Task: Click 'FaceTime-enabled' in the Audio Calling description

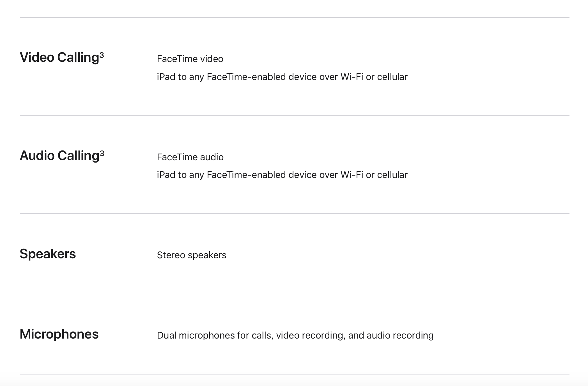Action: (246, 175)
